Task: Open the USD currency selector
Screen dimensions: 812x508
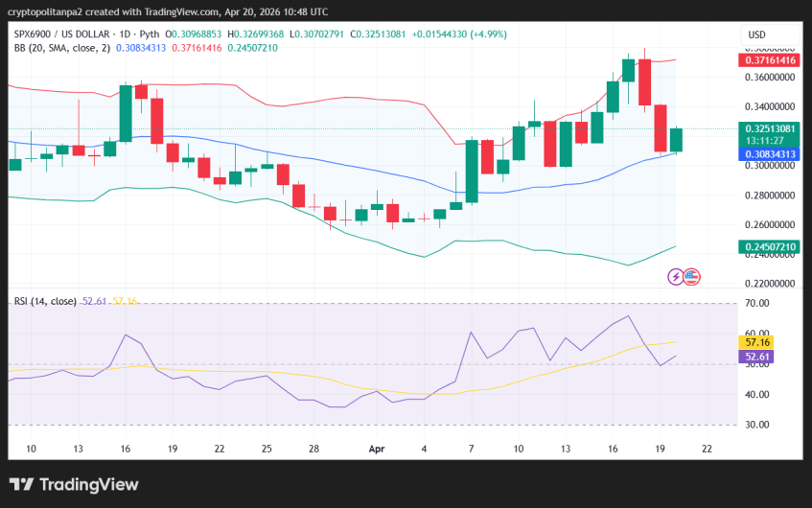Action: pos(755,35)
